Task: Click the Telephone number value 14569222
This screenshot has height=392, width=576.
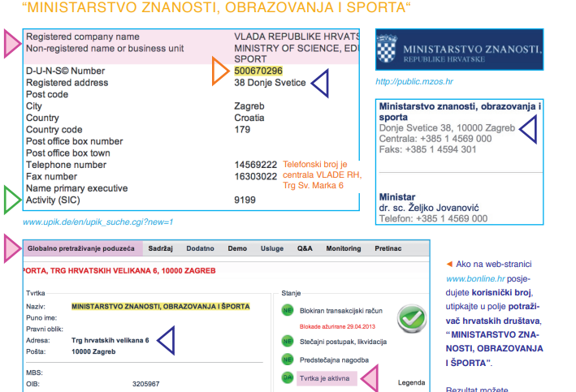Action: (x=256, y=165)
